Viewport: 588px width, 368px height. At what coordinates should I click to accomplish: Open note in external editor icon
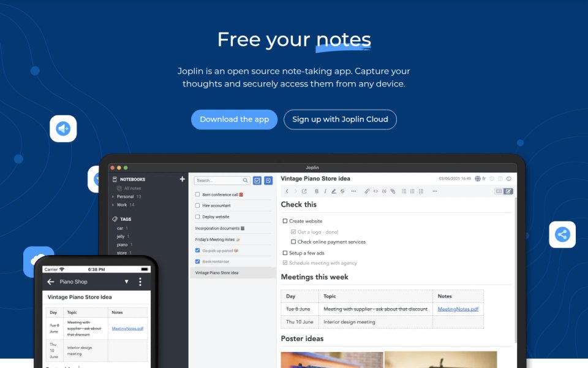tap(304, 191)
